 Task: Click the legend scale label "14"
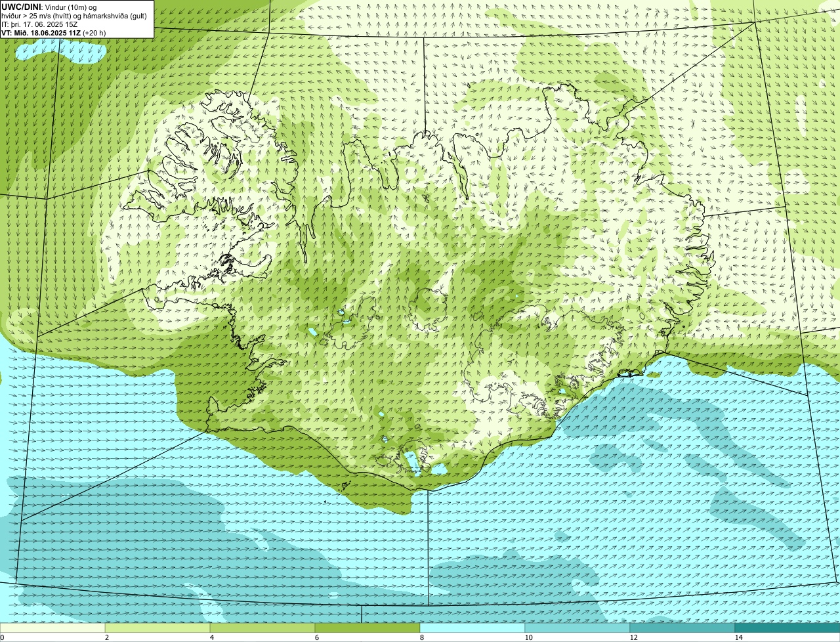pyautogui.click(x=738, y=637)
